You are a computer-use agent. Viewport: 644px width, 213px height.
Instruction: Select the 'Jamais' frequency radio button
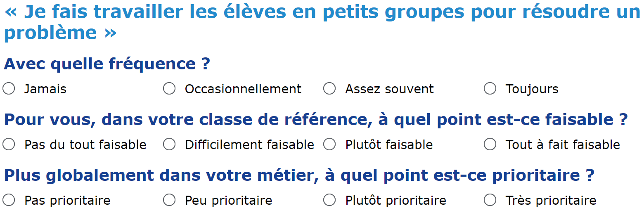point(9,89)
